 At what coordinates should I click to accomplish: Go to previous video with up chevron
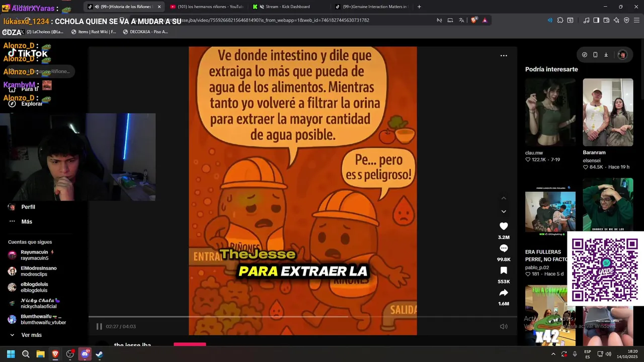pyautogui.click(x=504, y=198)
